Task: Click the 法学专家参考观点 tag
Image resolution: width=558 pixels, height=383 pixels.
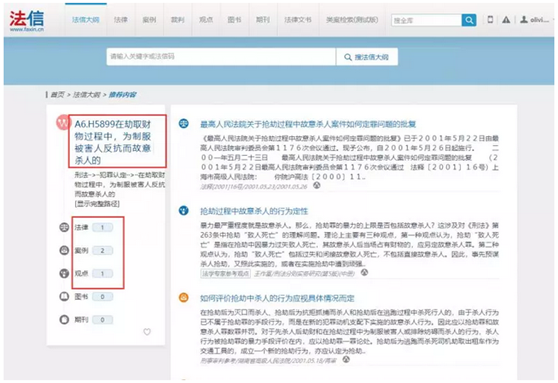Action: click(225, 273)
